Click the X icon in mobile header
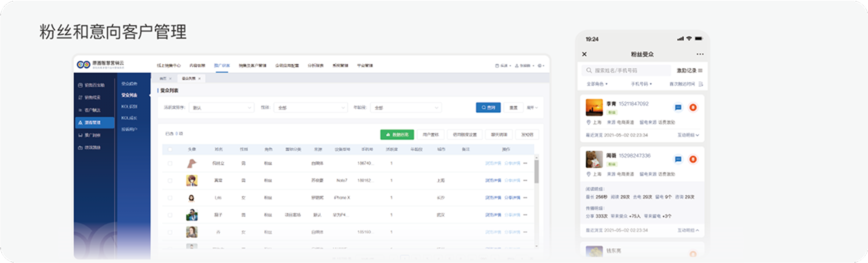The height and width of the screenshot is (263, 868). click(x=584, y=54)
